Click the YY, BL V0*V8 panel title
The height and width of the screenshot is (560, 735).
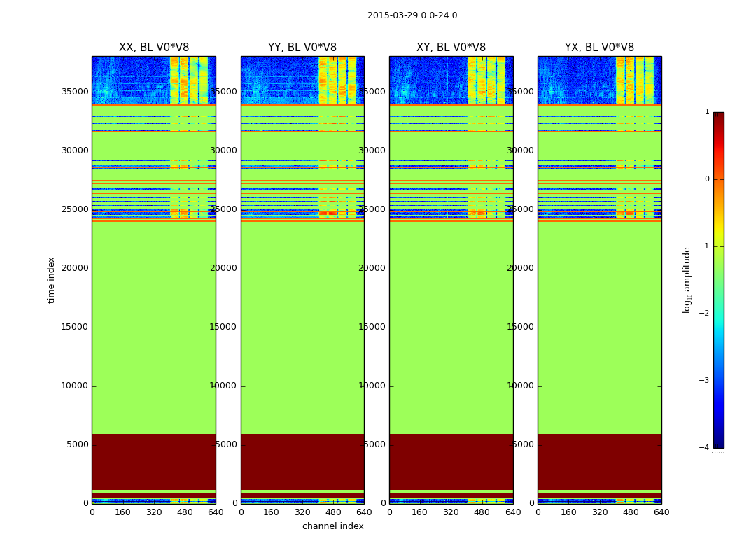[x=302, y=48]
